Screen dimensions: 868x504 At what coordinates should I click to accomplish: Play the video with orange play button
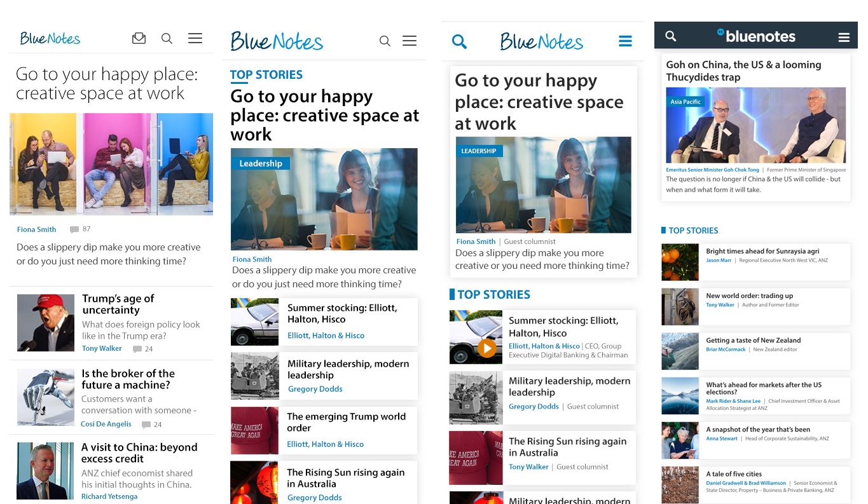click(x=486, y=348)
